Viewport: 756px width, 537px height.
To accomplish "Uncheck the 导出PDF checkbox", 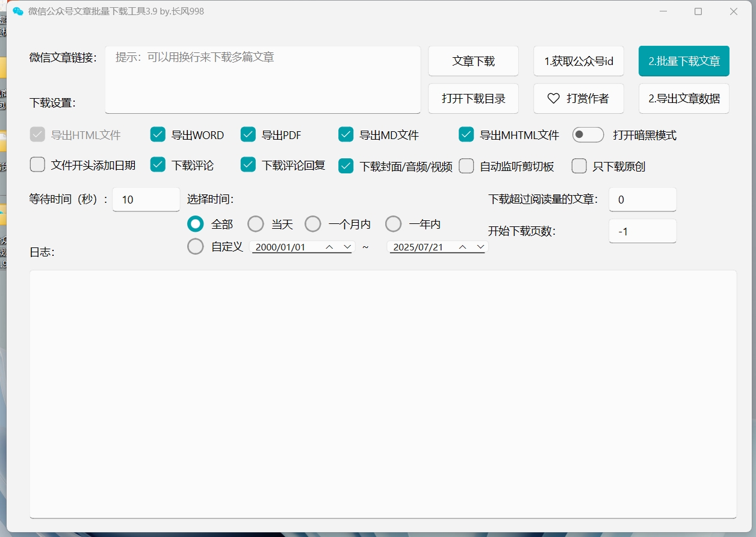I will coord(248,135).
